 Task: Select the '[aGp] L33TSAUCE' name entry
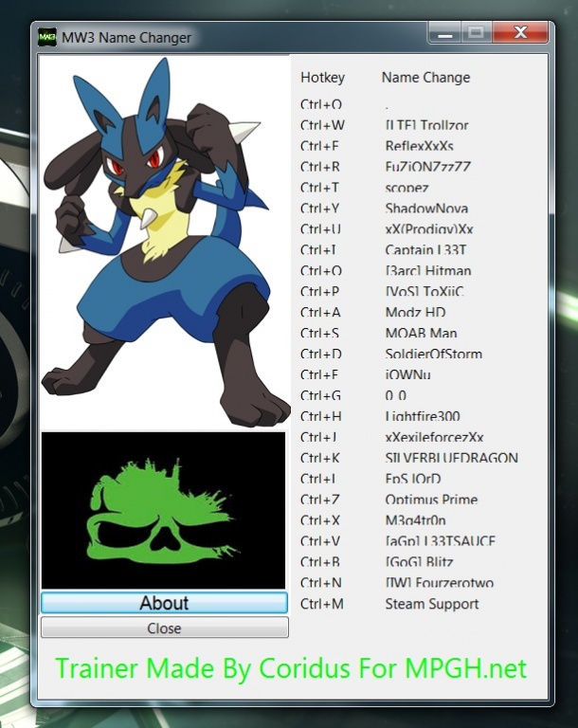[x=440, y=541]
